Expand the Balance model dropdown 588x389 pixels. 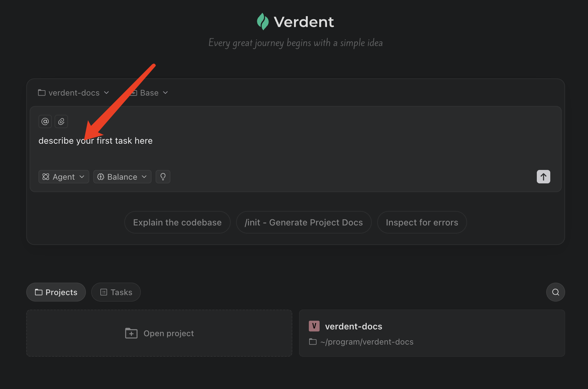[x=122, y=177]
